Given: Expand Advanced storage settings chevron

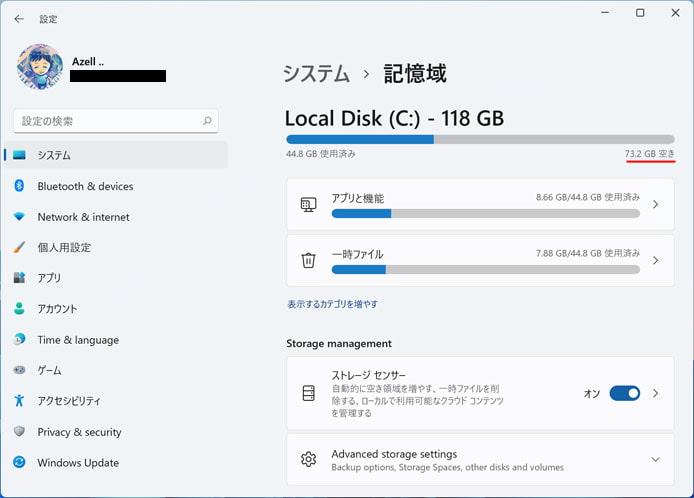Looking at the screenshot, I should pyautogui.click(x=655, y=459).
